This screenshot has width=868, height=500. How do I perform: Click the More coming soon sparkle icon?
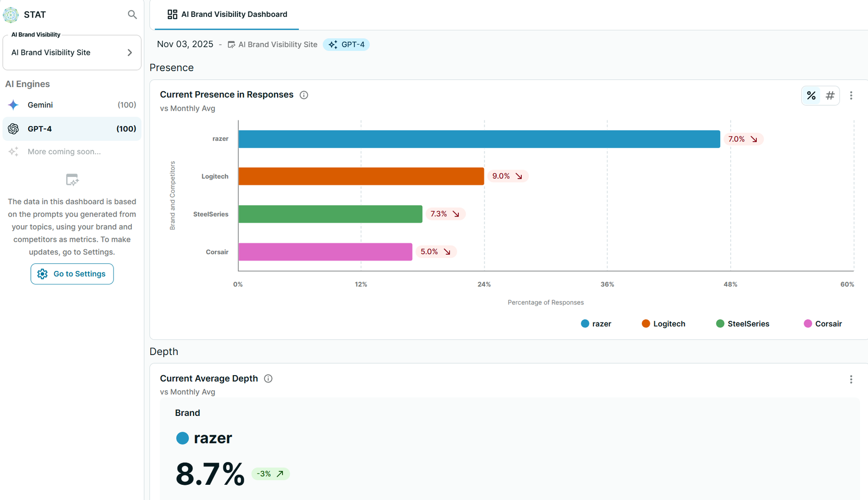[x=14, y=151]
